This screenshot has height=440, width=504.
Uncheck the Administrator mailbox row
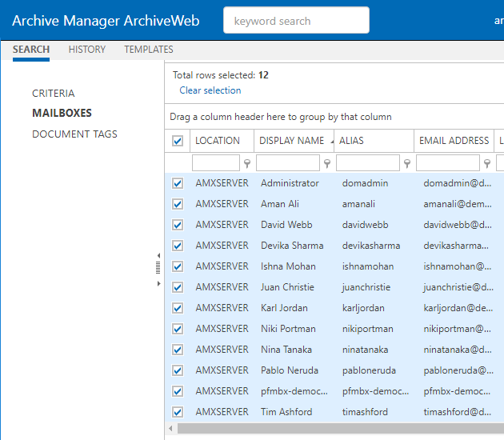pos(178,183)
